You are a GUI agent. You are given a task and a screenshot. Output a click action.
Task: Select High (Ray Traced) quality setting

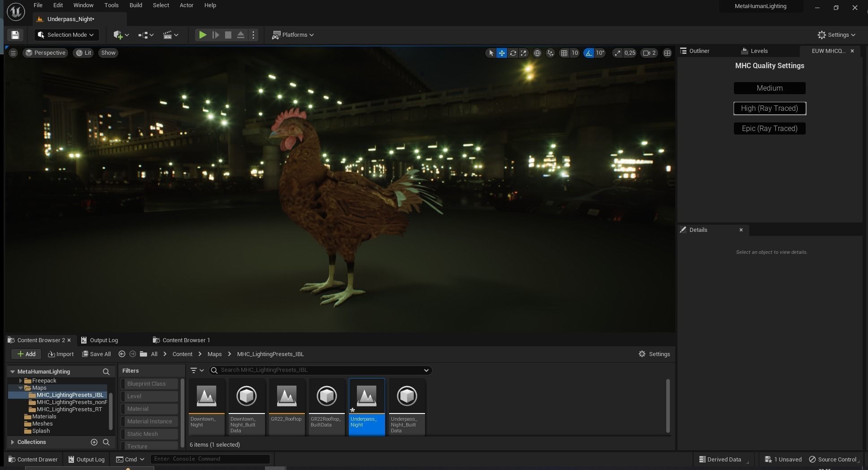pyautogui.click(x=769, y=108)
